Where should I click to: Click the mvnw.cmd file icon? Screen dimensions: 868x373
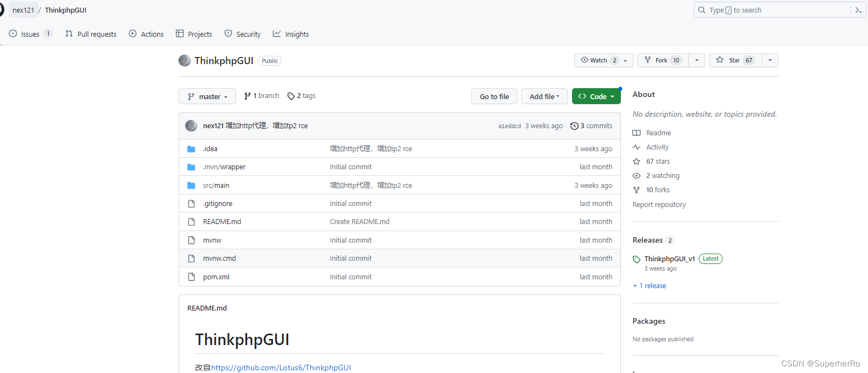coord(191,259)
